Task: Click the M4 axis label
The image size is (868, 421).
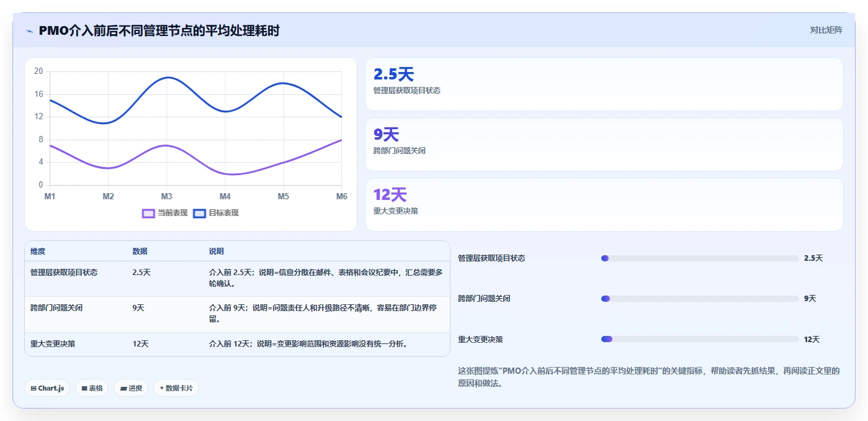Action: coord(225,196)
